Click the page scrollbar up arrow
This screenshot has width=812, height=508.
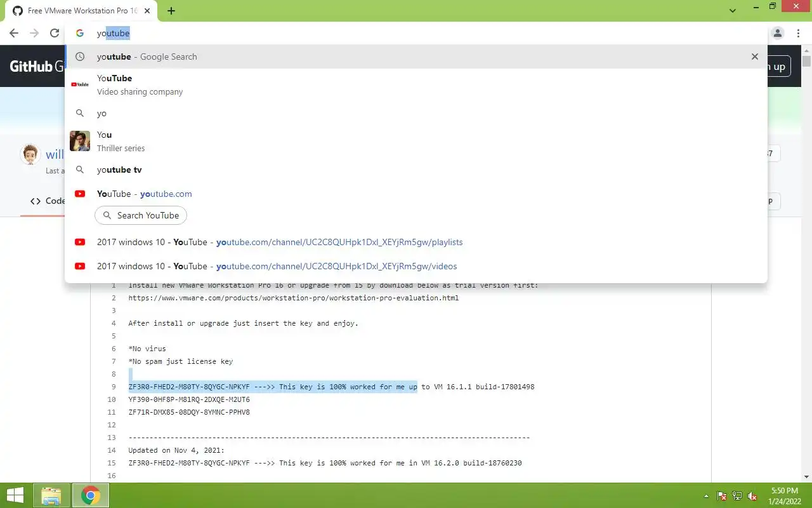pos(806,50)
